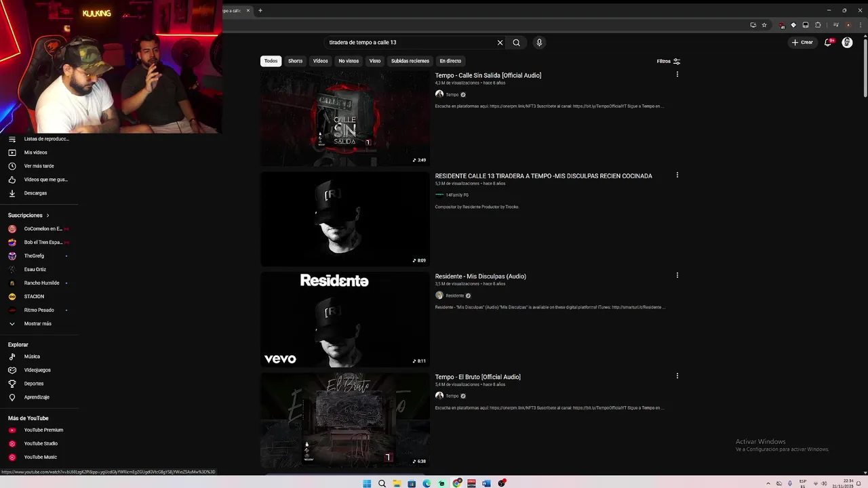Screen dimensions: 868x488
Task: Click install app icon in address bar
Action: [x=753, y=25]
